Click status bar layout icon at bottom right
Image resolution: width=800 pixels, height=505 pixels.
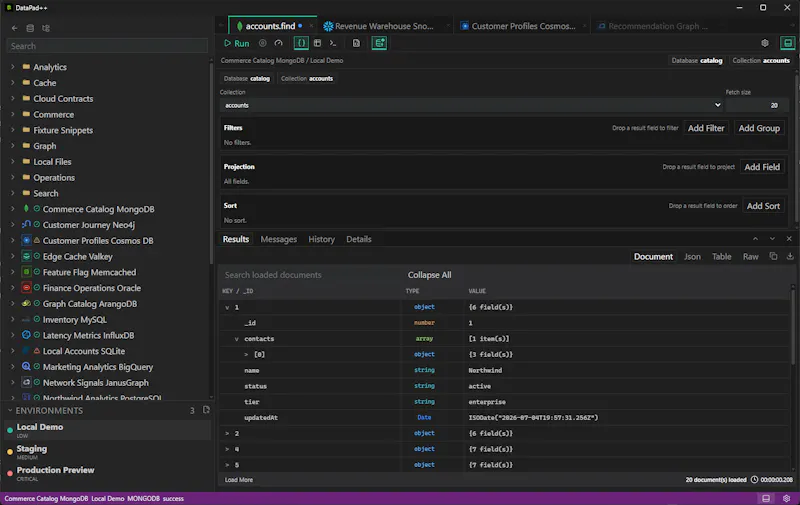pyautogui.click(x=766, y=499)
